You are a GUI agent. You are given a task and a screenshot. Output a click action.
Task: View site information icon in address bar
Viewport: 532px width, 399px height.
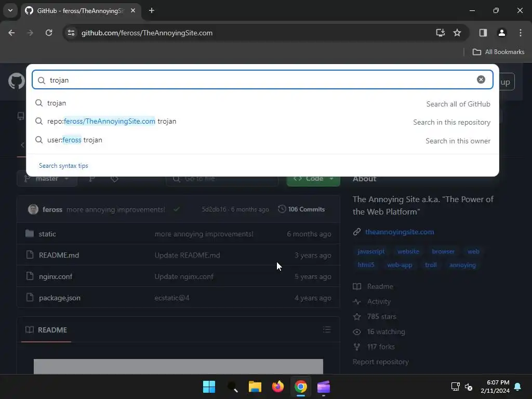tap(71, 33)
